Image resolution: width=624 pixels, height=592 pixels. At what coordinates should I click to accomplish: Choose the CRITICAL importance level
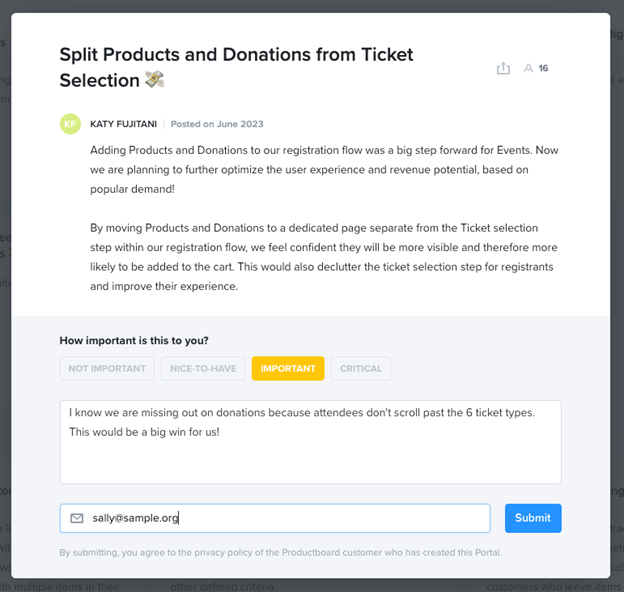(361, 368)
